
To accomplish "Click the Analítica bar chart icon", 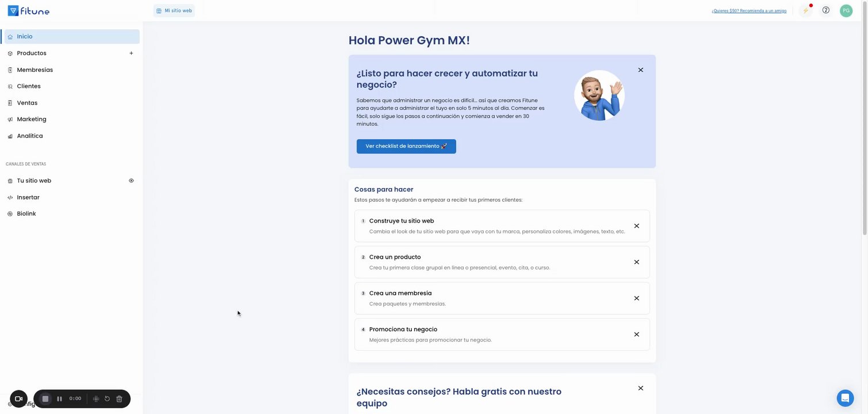I will 10,136.
